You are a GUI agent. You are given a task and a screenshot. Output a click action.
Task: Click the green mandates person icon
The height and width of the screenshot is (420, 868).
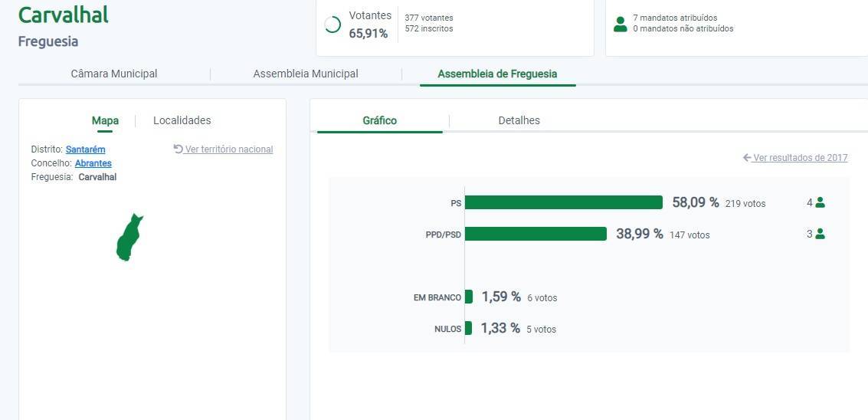pyautogui.click(x=621, y=24)
